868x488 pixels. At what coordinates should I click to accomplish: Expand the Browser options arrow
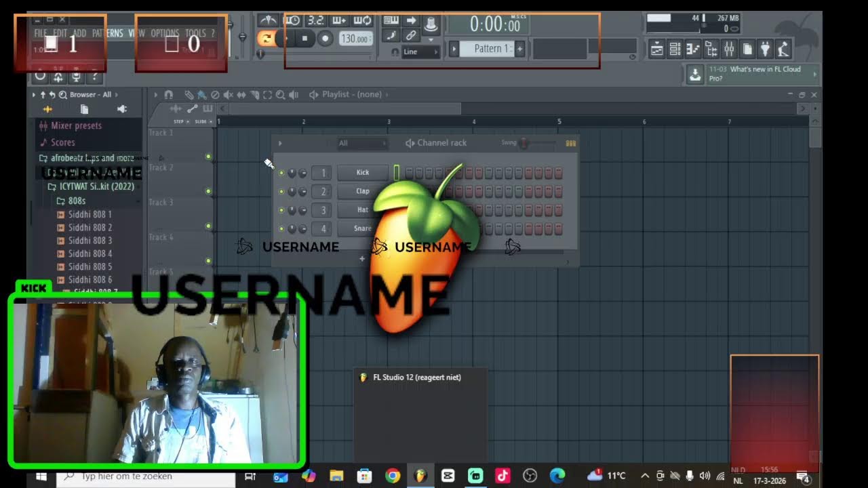[x=34, y=95]
